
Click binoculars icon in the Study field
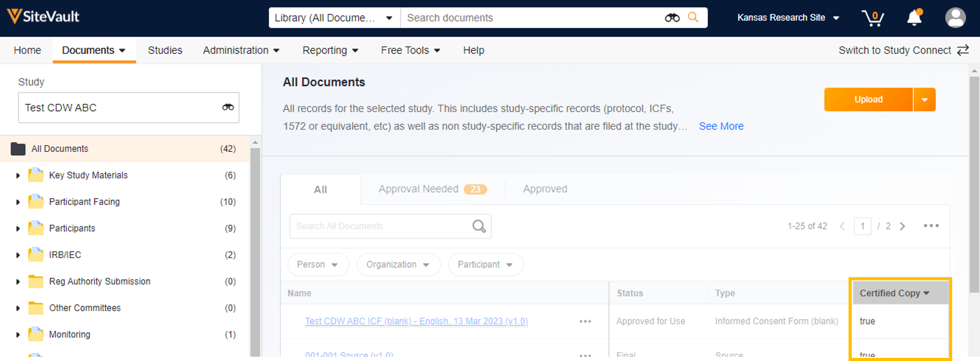[228, 107]
